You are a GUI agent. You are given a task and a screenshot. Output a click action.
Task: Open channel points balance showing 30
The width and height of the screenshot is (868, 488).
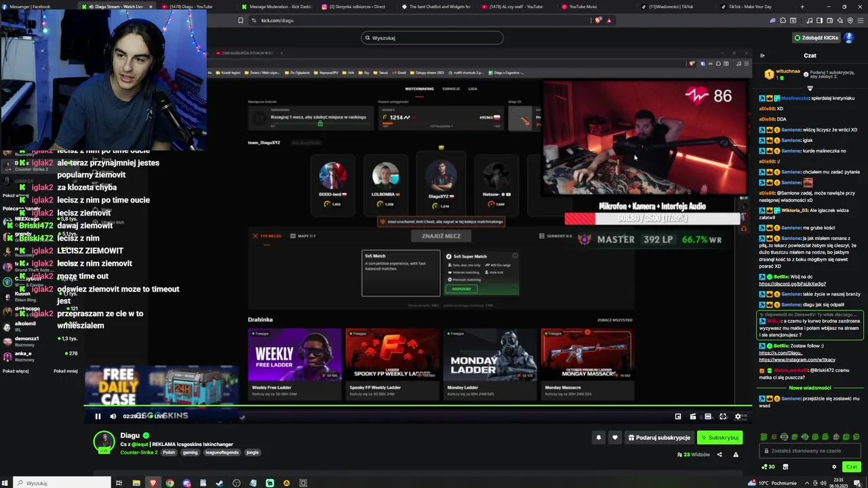(768, 467)
